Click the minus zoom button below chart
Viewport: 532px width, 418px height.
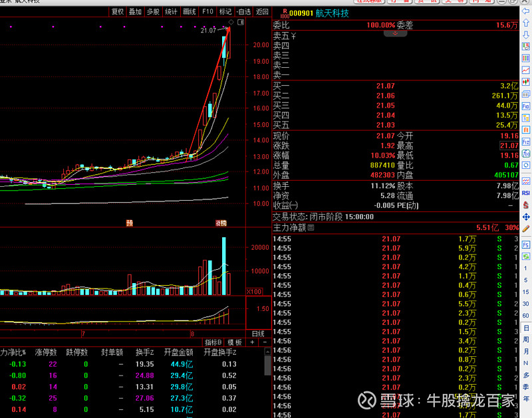point(265,342)
